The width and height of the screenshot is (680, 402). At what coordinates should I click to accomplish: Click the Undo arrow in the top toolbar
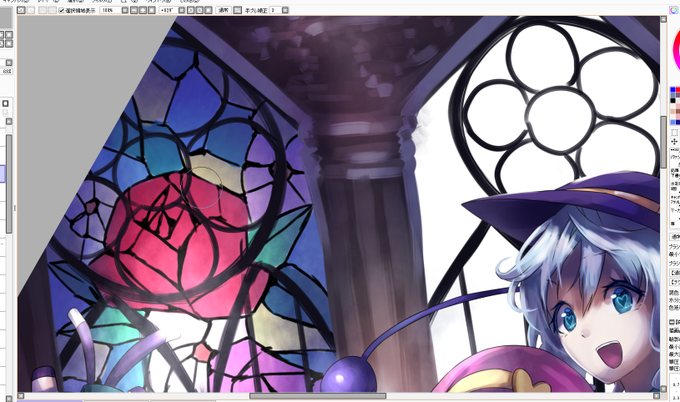21,10
